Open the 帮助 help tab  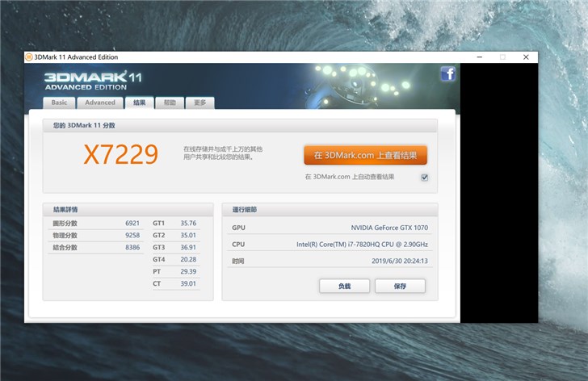click(x=170, y=103)
